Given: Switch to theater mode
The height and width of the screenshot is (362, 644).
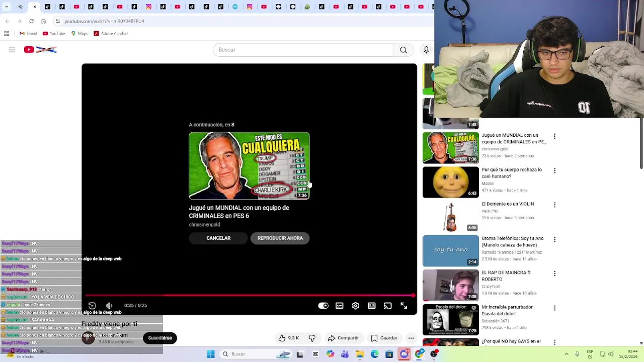Looking at the screenshot, I should (x=372, y=306).
